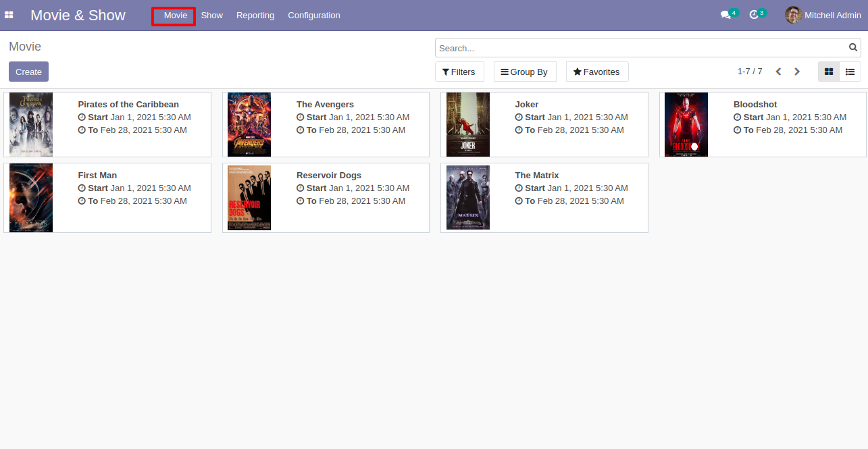868x449 pixels.
Task: Open the activities clock icon
Action: point(754,15)
